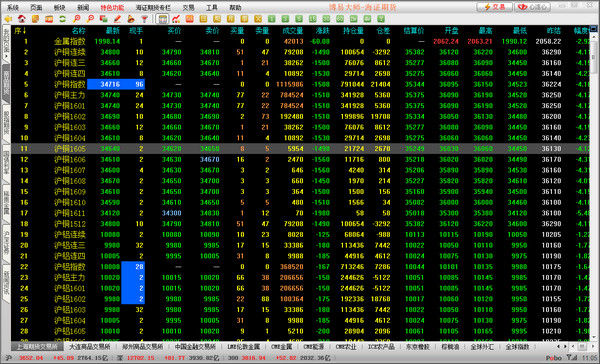The width and height of the screenshot is (600, 364).
Task: Click the 交易 lightning button
Action: (494, 7)
